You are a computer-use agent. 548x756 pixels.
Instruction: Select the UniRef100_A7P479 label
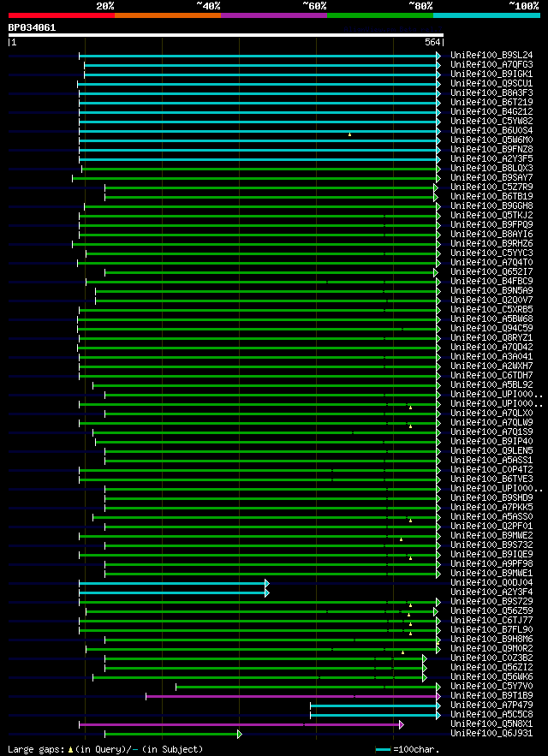(491, 705)
